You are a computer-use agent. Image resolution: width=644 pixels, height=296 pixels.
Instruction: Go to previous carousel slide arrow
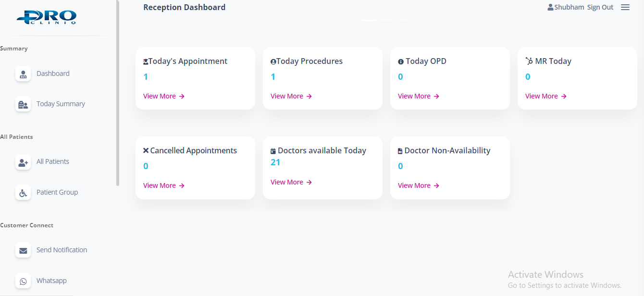(173, 33)
